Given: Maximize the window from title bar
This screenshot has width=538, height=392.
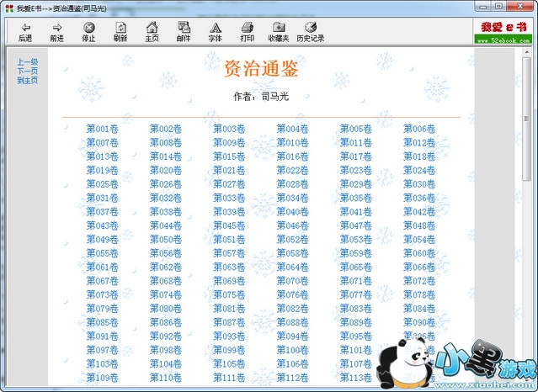Looking at the screenshot, I should [499, 6].
